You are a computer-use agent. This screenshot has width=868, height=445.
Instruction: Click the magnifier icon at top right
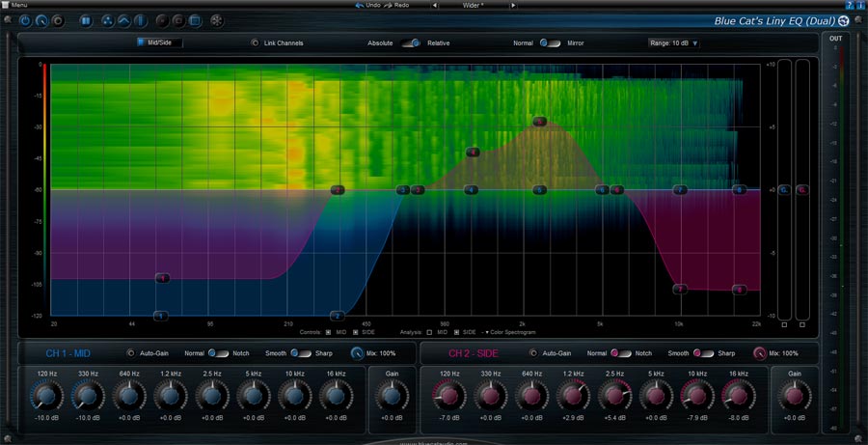coord(860,19)
